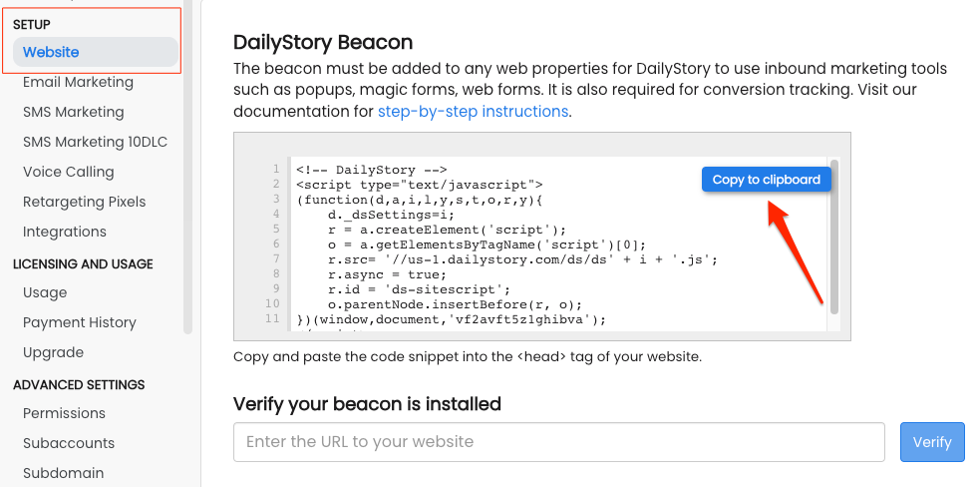
Task: Select Voice Calling in sidebar
Action: tap(68, 172)
